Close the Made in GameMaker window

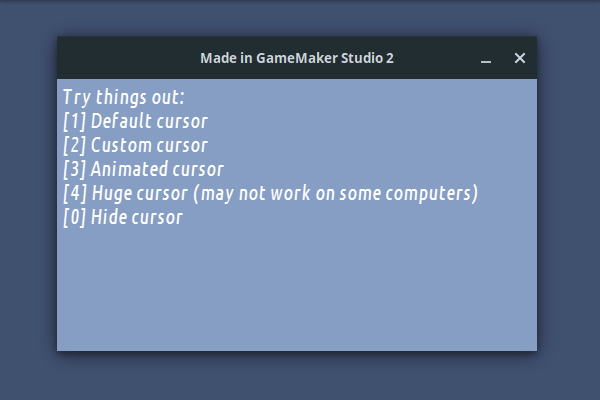tap(519, 58)
